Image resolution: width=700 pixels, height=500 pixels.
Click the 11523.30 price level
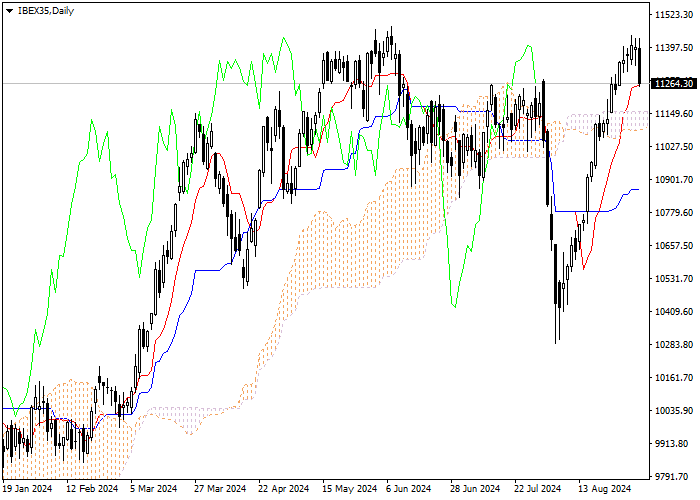point(674,15)
